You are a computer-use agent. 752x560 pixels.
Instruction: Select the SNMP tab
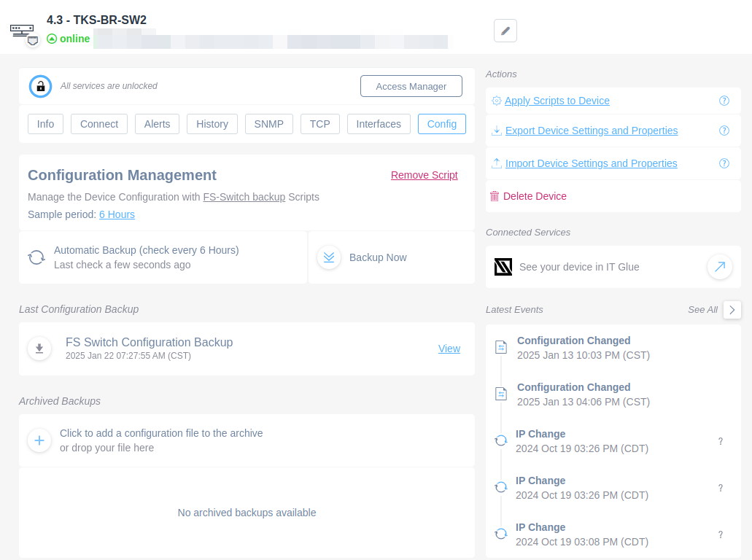pyautogui.click(x=268, y=124)
